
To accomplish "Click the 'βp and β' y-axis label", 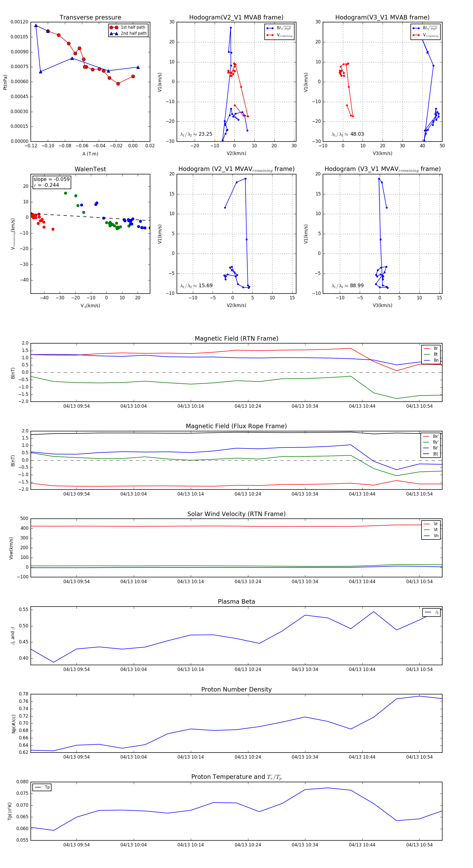I will [x=13, y=636].
